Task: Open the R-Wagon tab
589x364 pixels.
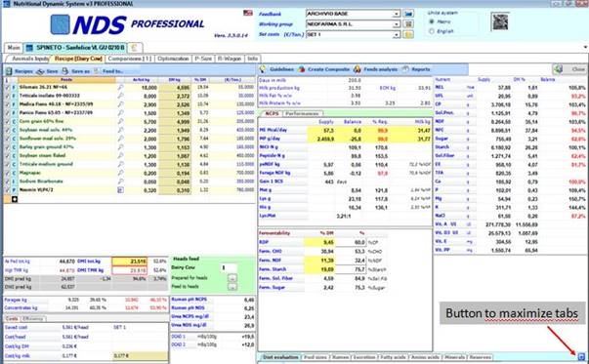Action: coord(230,59)
